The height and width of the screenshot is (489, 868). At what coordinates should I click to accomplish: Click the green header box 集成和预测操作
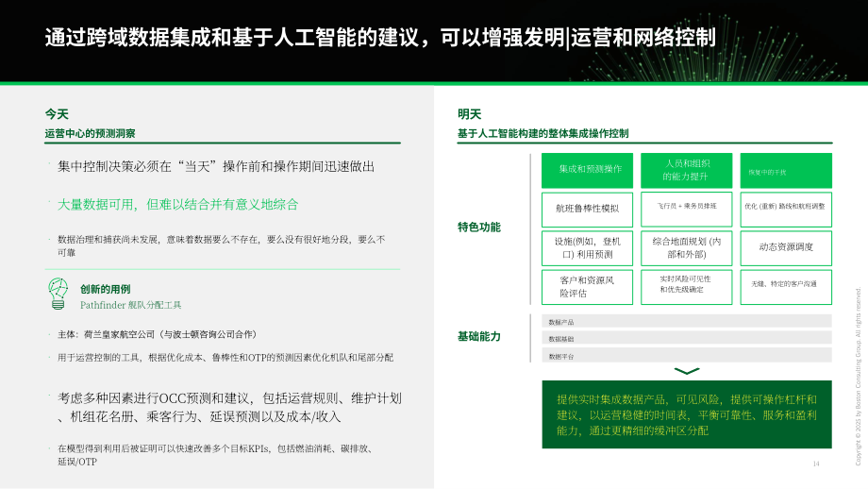[x=587, y=170]
